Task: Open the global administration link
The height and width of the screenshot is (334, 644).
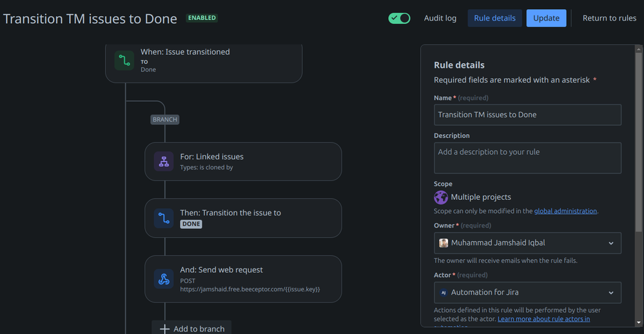Action: (565, 211)
